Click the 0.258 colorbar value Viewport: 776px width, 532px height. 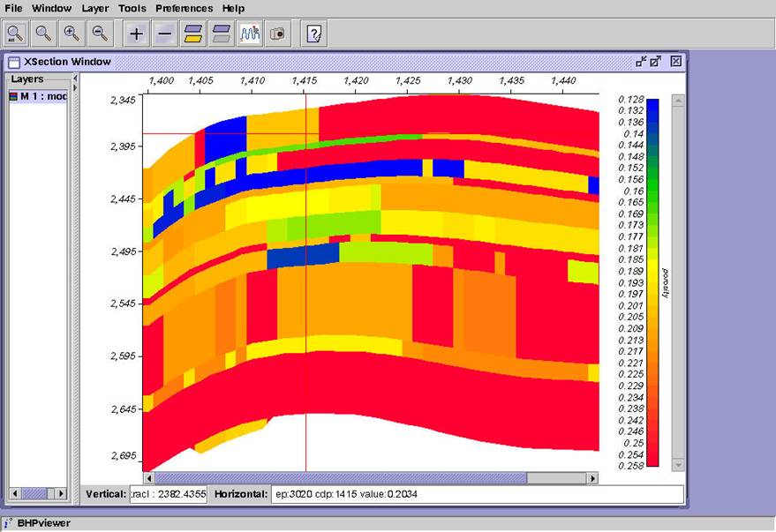(631, 466)
